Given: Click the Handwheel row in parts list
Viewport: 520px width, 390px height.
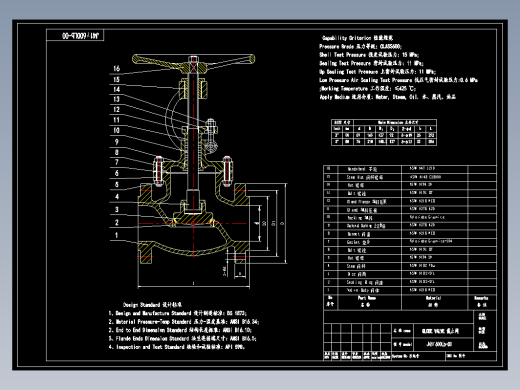Looking at the screenshot, I should 410,169.
